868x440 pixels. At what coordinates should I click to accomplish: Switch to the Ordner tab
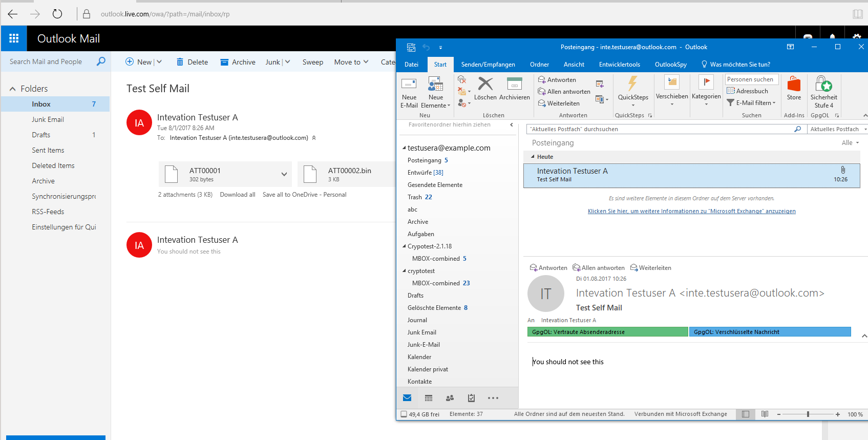click(539, 65)
